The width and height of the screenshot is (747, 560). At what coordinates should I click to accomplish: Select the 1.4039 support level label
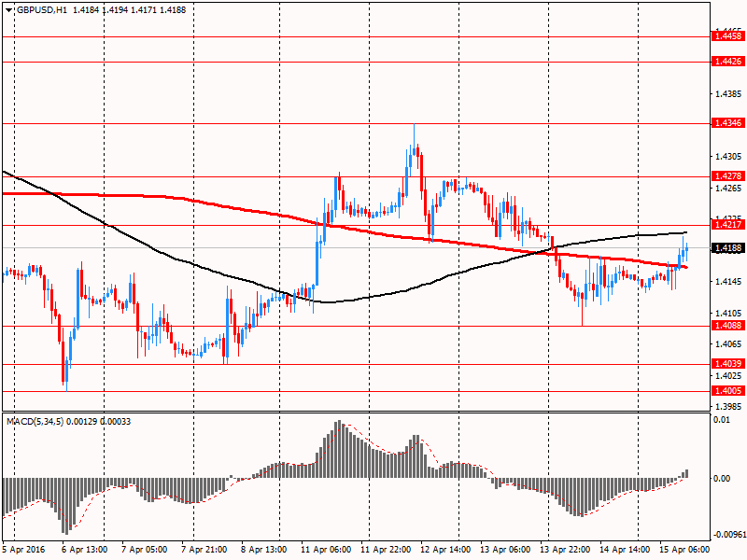728,364
